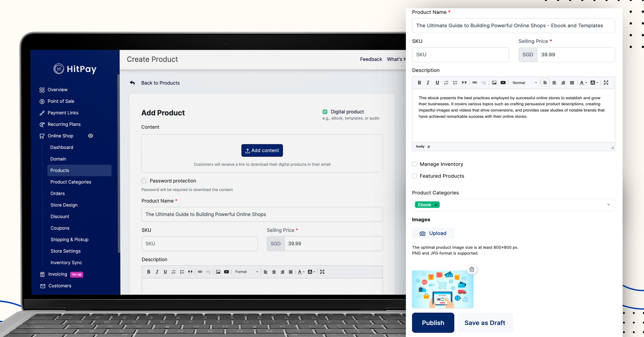Embed a video in the Format-dropdown editor
The width and height of the screenshot is (644, 337).
pyautogui.click(x=226, y=272)
